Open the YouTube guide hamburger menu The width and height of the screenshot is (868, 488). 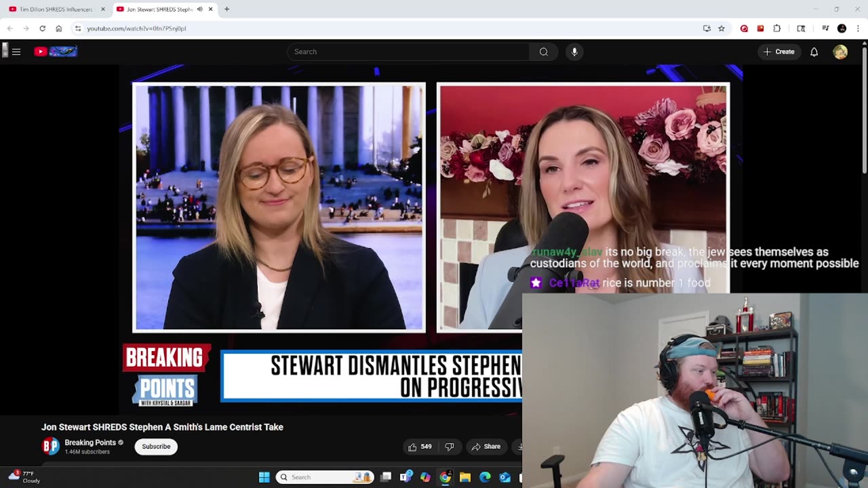[x=16, y=52]
